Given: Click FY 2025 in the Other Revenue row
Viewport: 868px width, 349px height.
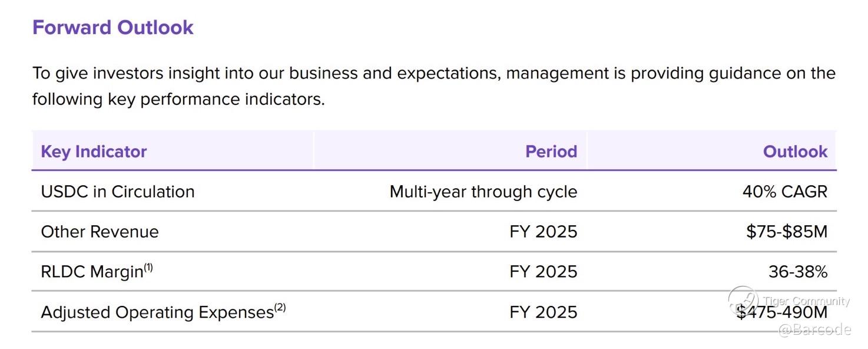Looking at the screenshot, I should click(x=543, y=232).
